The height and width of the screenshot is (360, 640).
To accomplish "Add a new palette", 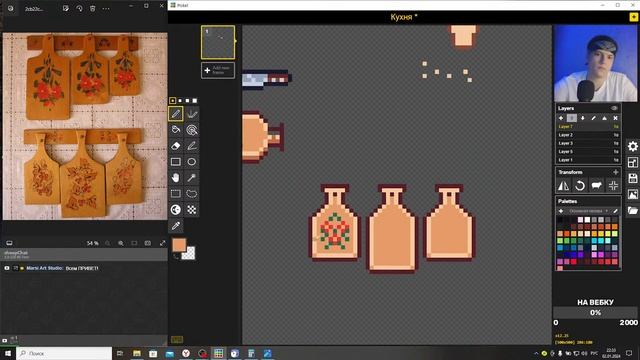I will [x=561, y=211].
